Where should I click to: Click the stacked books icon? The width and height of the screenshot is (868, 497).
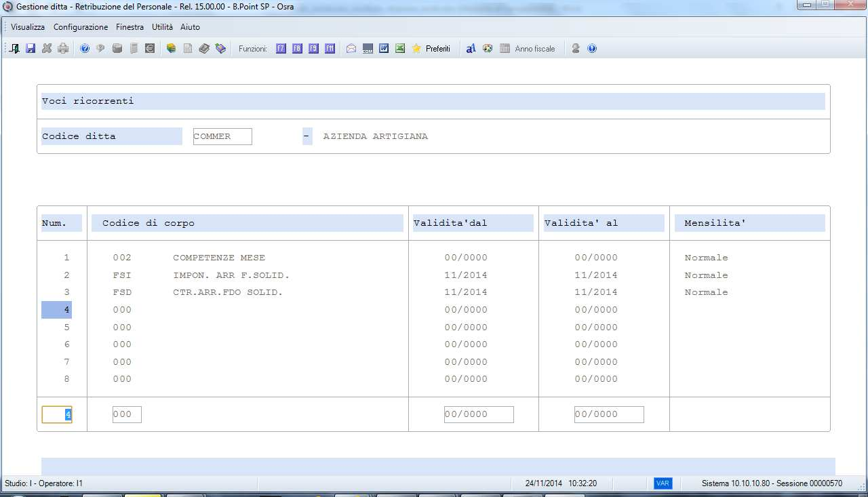[x=172, y=49]
